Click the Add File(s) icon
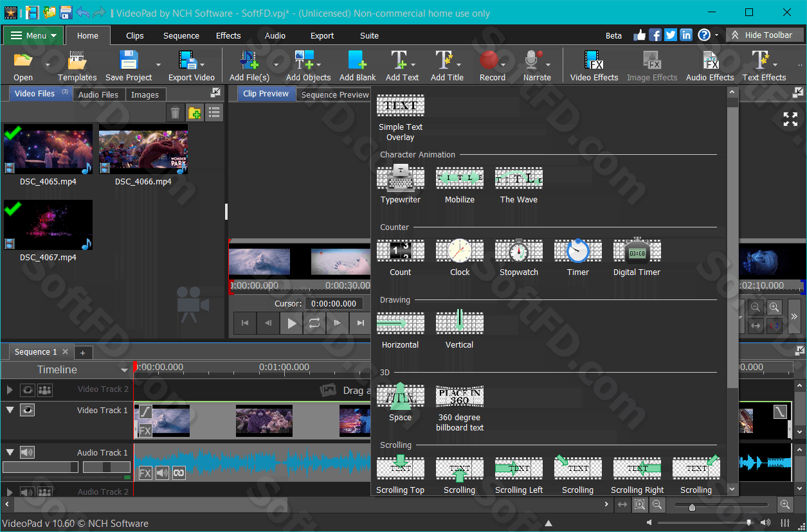 249,60
